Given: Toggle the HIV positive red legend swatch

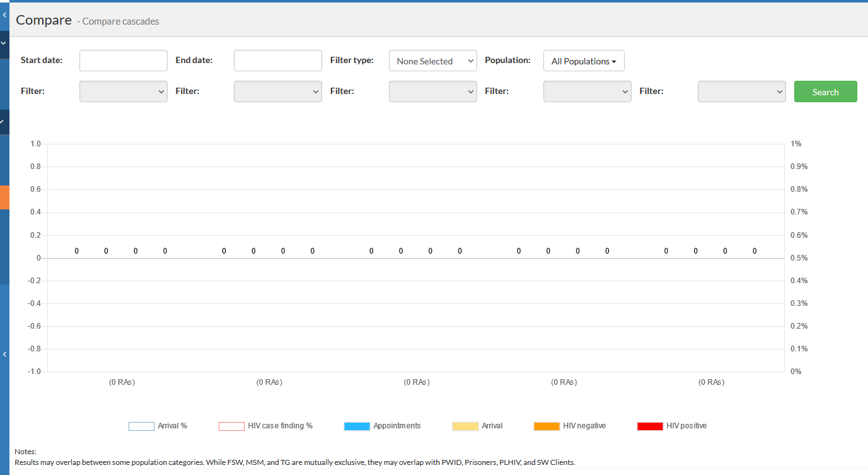Looking at the screenshot, I should [650, 426].
